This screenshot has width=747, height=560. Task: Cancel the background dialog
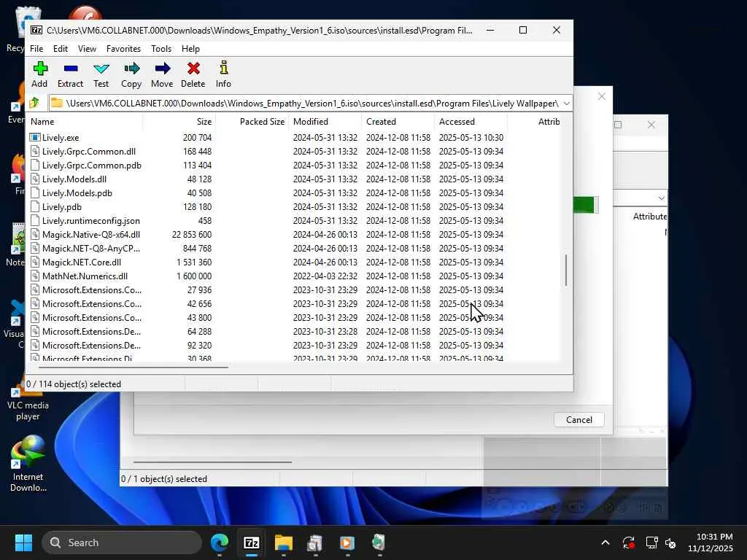click(579, 419)
